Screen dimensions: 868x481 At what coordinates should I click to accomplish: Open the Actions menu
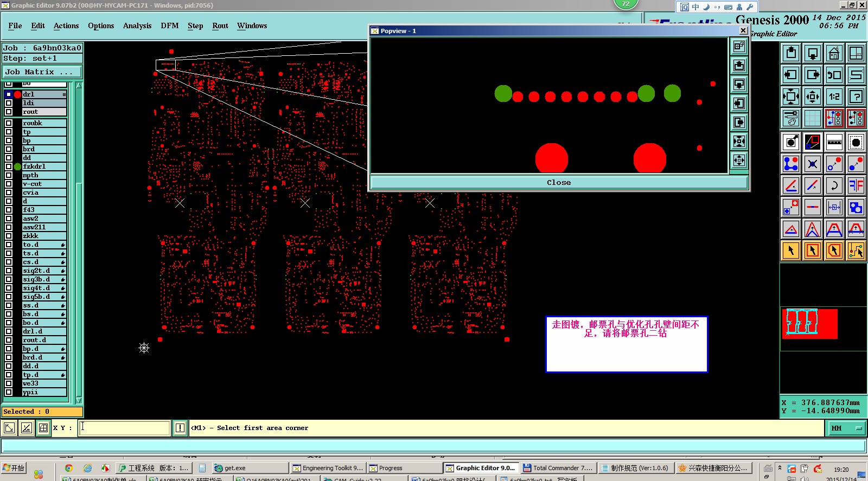[x=66, y=25]
